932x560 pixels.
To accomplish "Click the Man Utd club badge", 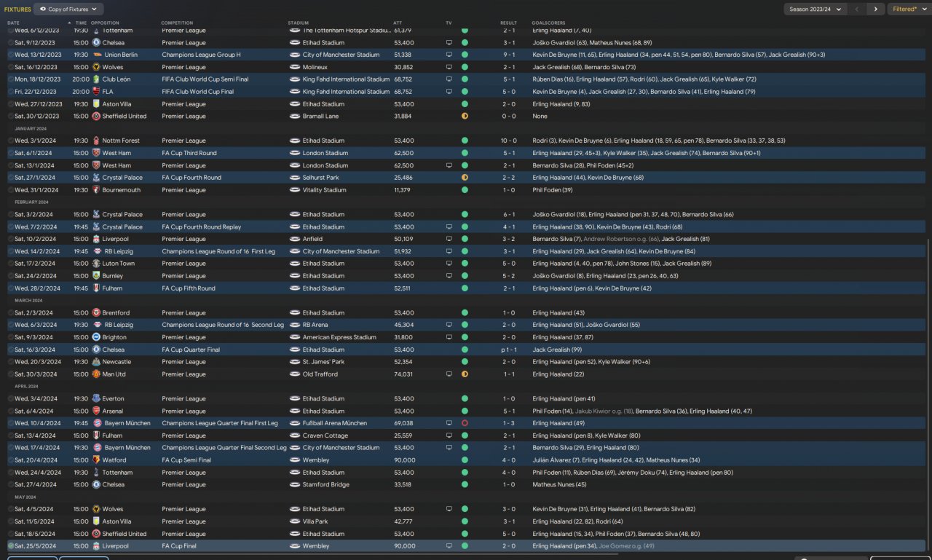I will (96, 374).
